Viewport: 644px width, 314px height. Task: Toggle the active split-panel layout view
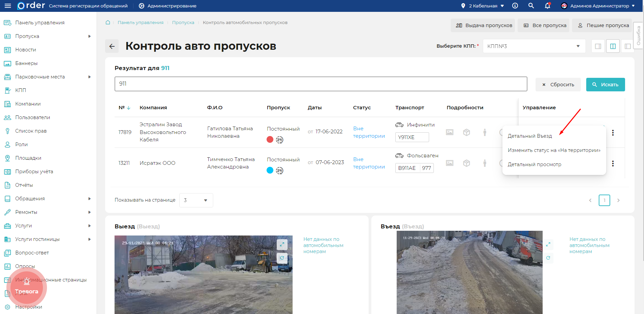point(613,46)
